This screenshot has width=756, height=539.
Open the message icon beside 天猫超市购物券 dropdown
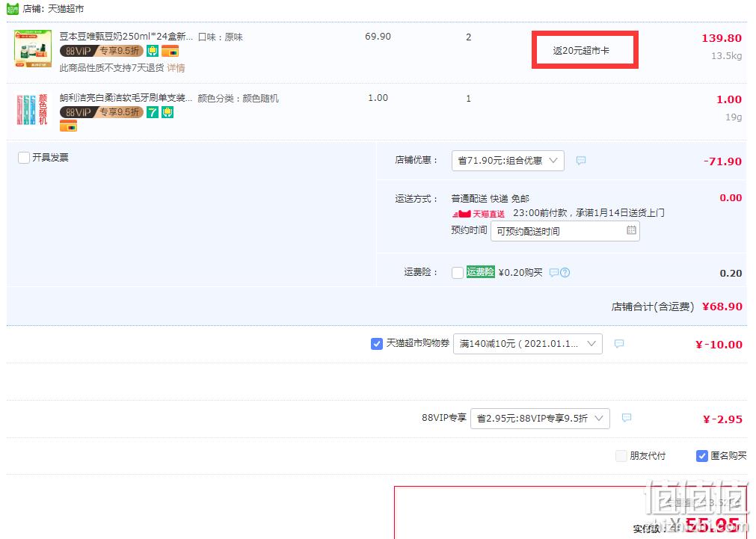pos(619,344)
